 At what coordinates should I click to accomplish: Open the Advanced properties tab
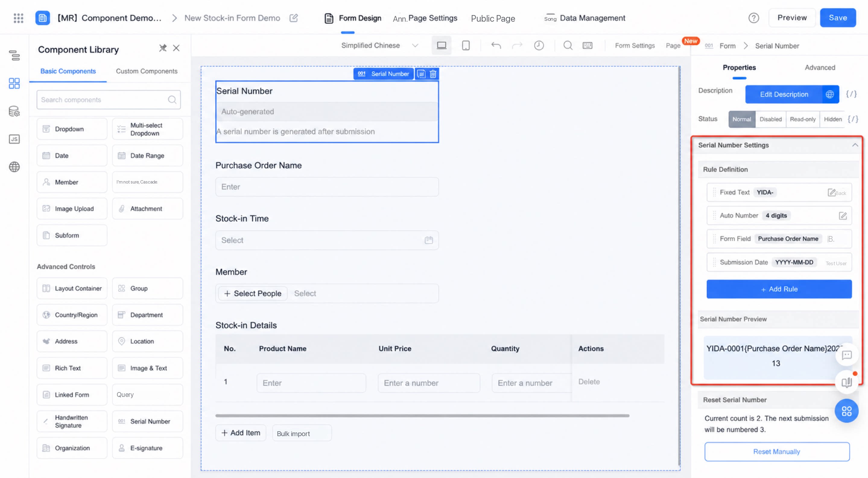point(820,67)
